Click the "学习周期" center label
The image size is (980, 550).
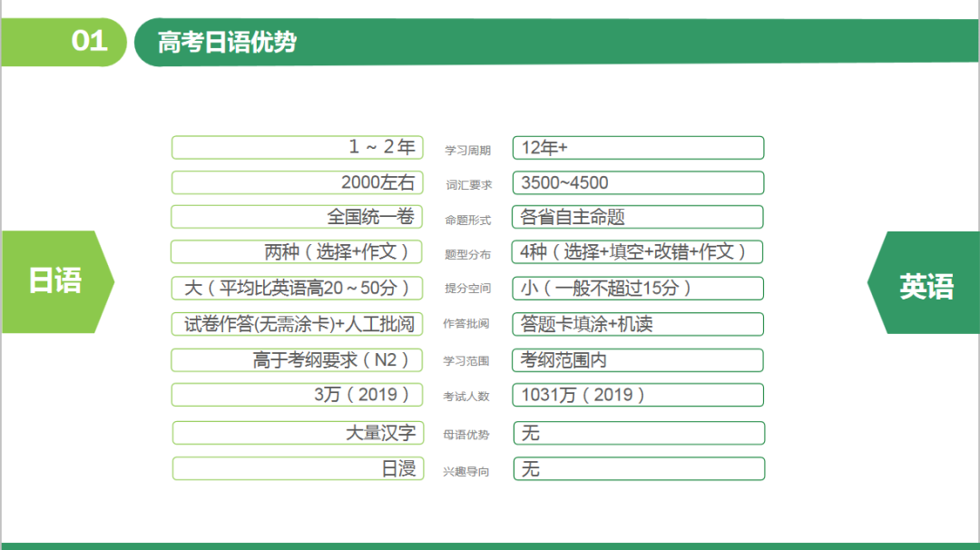[467, 151]
